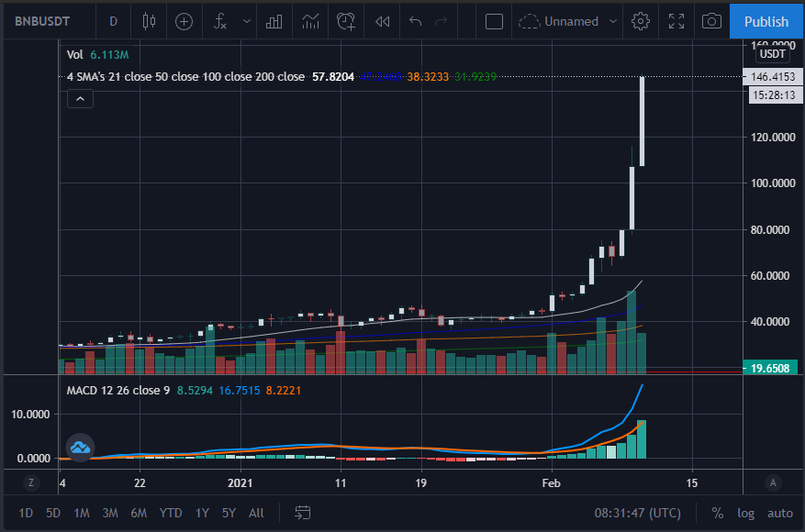The image size is (805, 532).
Task: Open the fx indicators list
Action: (219, 21)
